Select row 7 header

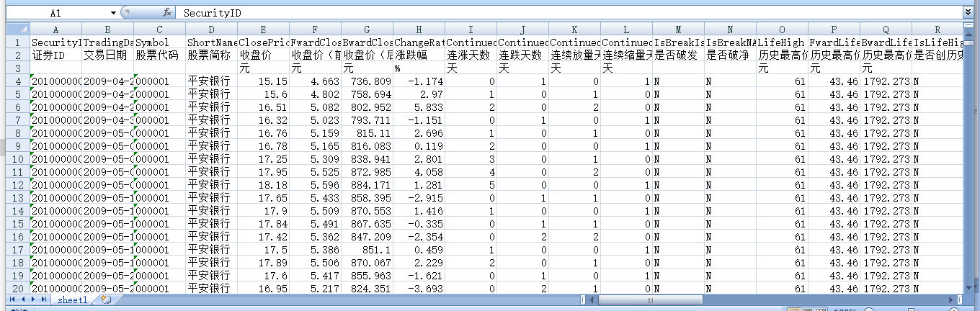click(x=17, y=120)
